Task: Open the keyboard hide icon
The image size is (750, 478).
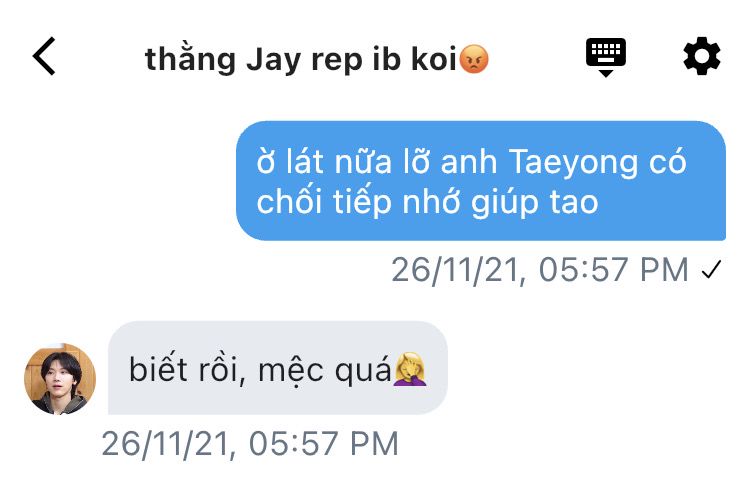Action: pos(606,57)
